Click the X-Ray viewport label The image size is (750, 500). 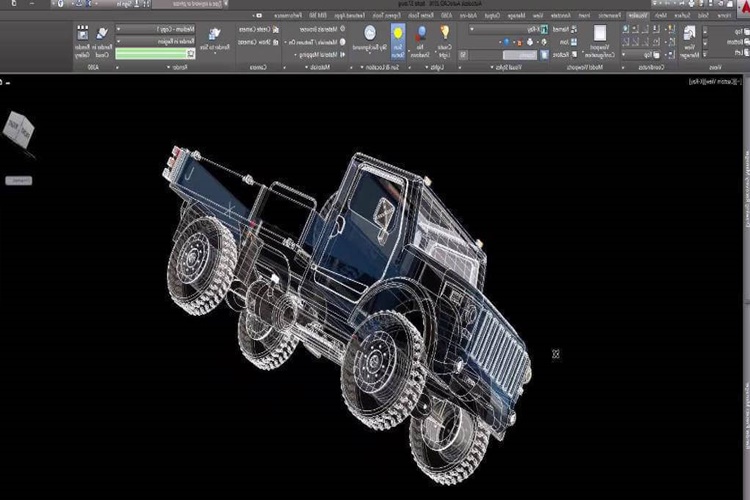695,82
